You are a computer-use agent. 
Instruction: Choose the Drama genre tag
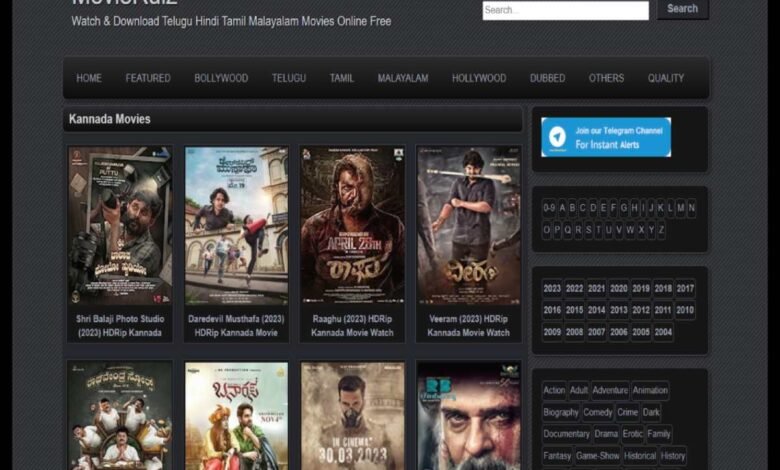(606, 434)
